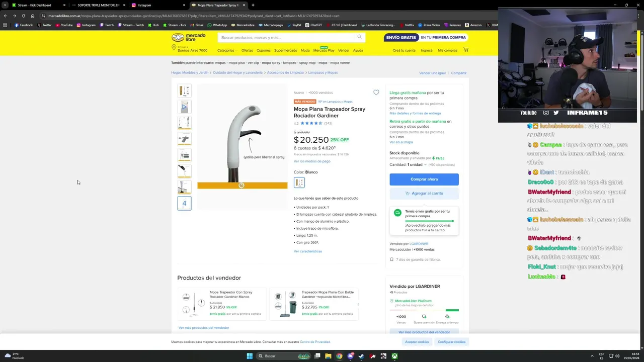Screen dimensions: 644x362
Task: Open LGARDINER seller link
Action: click(x=419, y=244)
